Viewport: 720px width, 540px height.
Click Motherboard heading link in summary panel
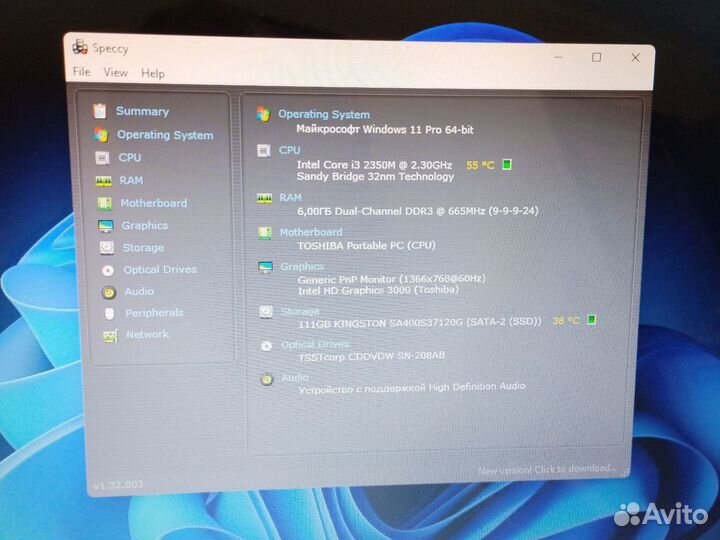[x=311, y=232]
